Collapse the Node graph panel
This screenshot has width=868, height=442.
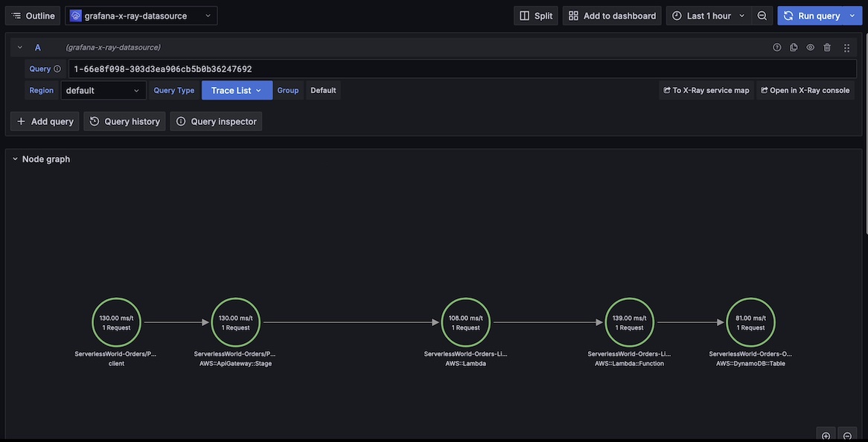click(15, 159)
